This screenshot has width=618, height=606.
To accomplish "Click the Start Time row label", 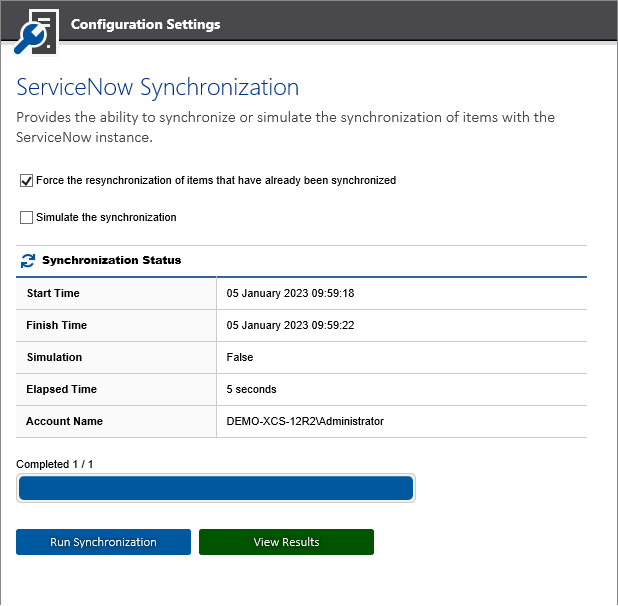I will 53,294.
